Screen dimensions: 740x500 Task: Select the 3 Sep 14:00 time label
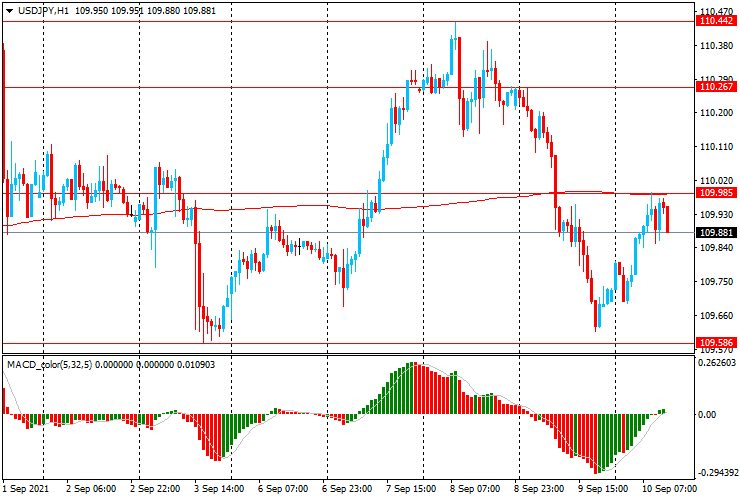[219, 488]
